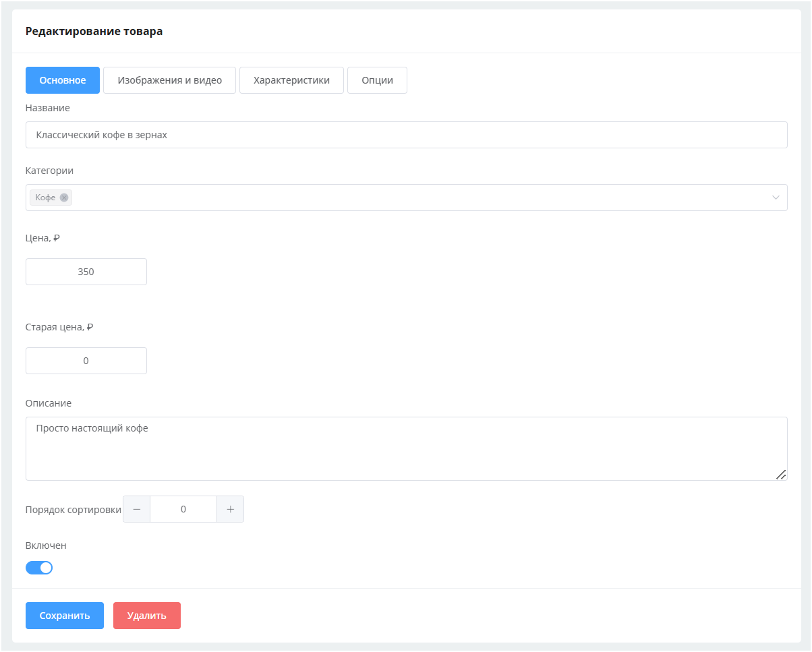
Task: Open the Изображения и видео tab
Action: click(169, 80)
